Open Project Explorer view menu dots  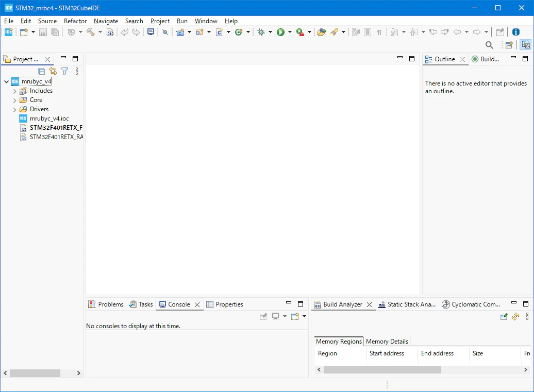(77, 71)
